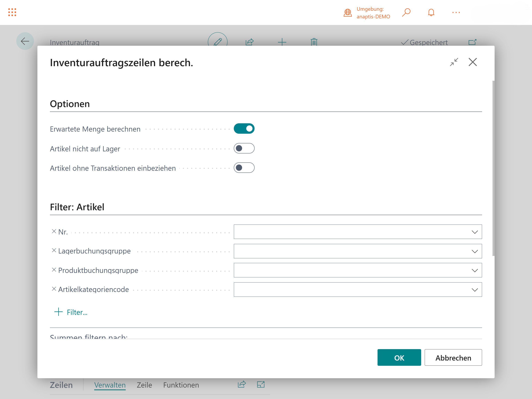Remove the Artikelkategoriencode filter X

click(54, 289)
